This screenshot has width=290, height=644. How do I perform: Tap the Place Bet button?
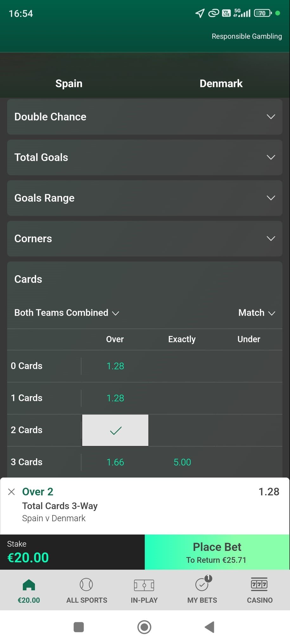(217, 552)
